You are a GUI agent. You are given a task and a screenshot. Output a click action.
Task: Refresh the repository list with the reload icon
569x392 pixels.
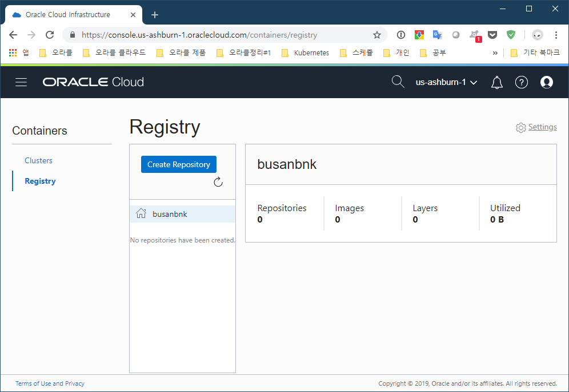[218, 182]
